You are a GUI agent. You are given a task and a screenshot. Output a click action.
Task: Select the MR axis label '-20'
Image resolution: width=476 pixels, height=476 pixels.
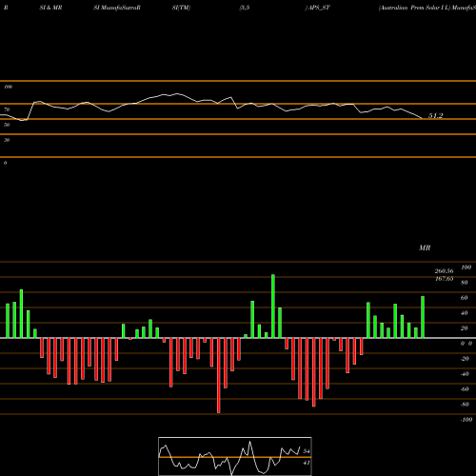pos(465,359)
